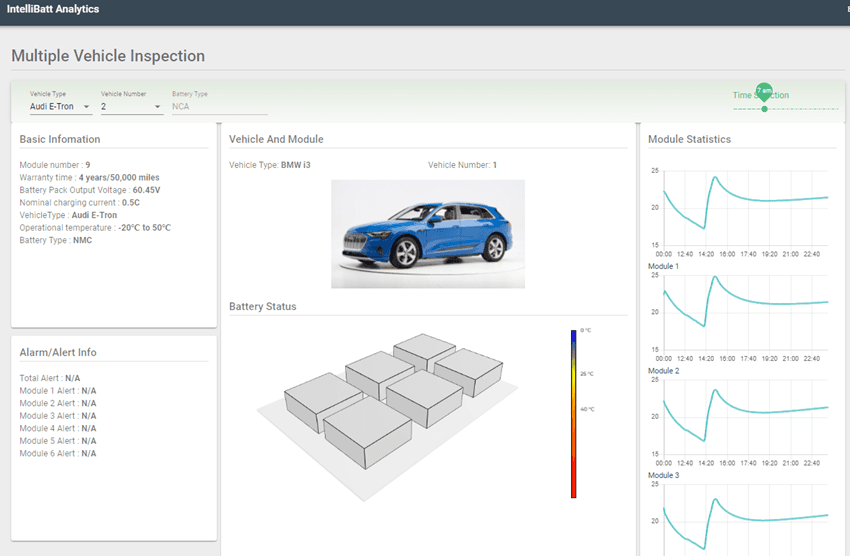Click the 'Module 3 Alert : N/A' line
Image resolution: width=850 pixels, height=556 pixels.
pos(58,416)
